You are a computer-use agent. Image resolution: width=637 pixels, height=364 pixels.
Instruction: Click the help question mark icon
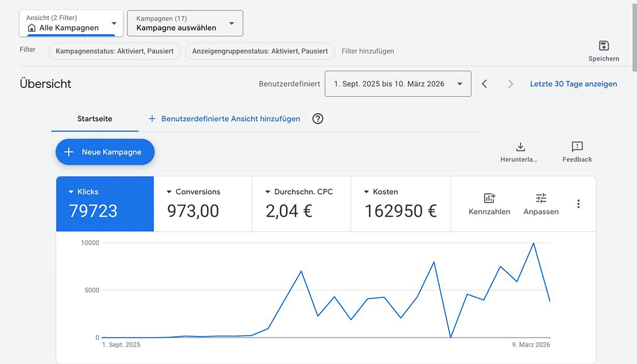click(317, 119)
